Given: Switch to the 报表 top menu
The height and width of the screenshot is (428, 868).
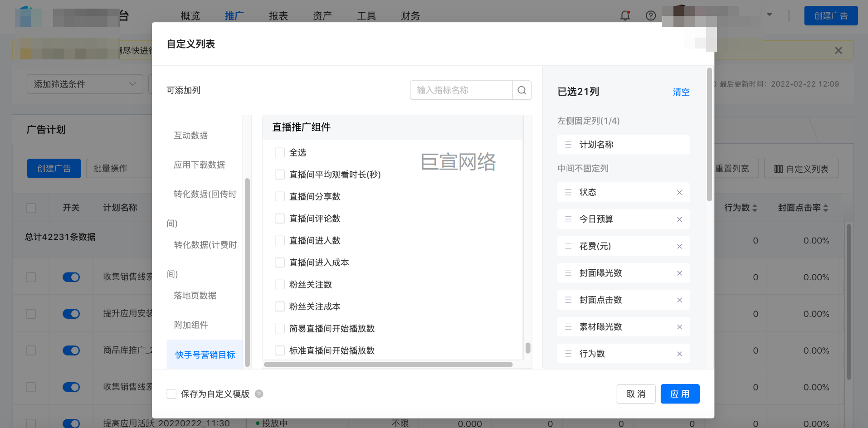Looking at the screenshot, I should [278, 16].
